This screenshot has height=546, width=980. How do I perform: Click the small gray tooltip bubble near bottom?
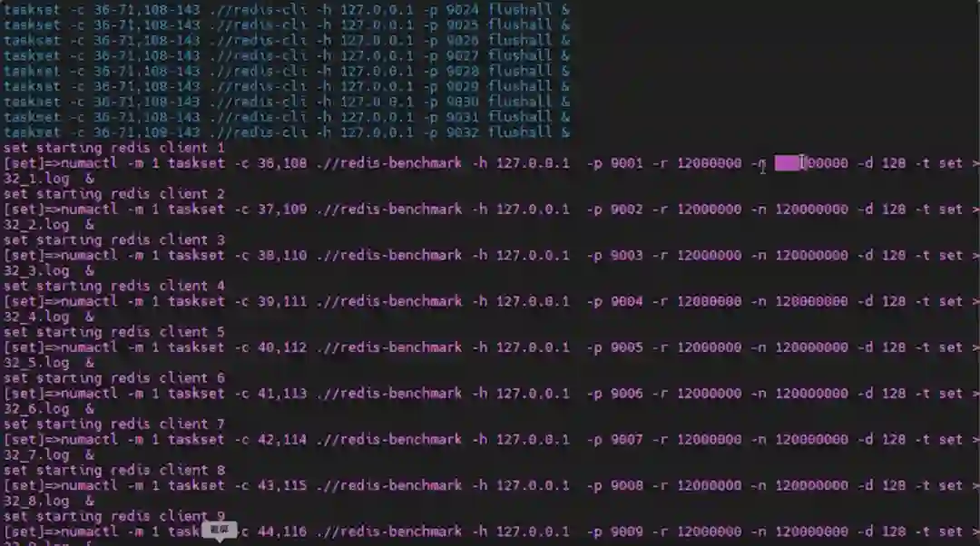click(220, 530)
